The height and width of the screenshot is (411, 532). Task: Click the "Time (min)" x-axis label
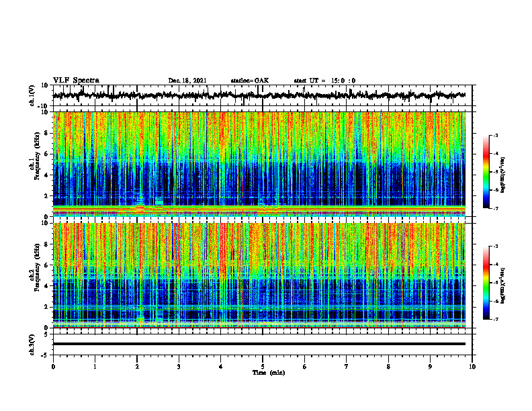click(269, 373)
